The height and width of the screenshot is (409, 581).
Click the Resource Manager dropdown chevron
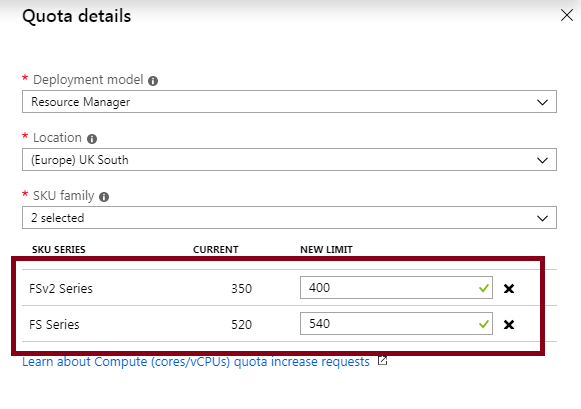(542, 102)
